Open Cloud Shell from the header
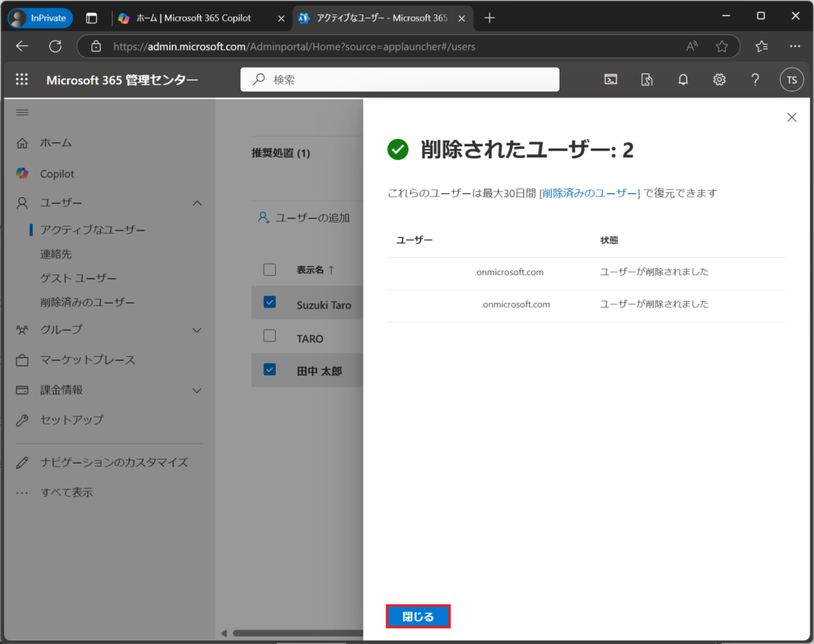 [x=610, y=80]
